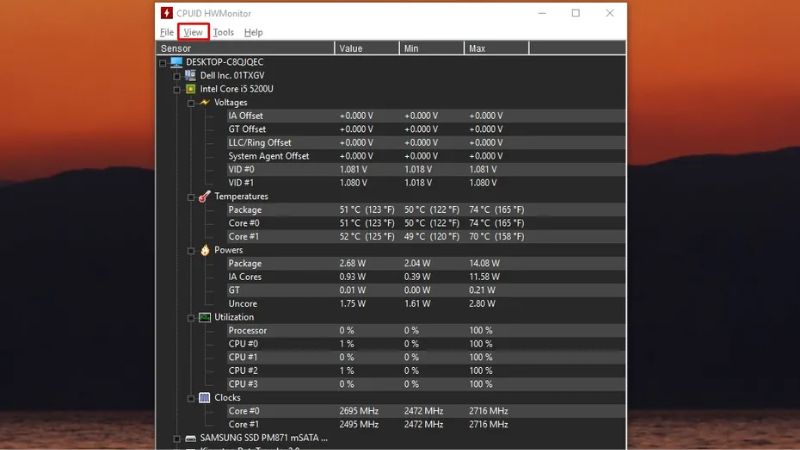Select the Uncore power row
Viewport: 800px width, 450px height.
[426, 304]
